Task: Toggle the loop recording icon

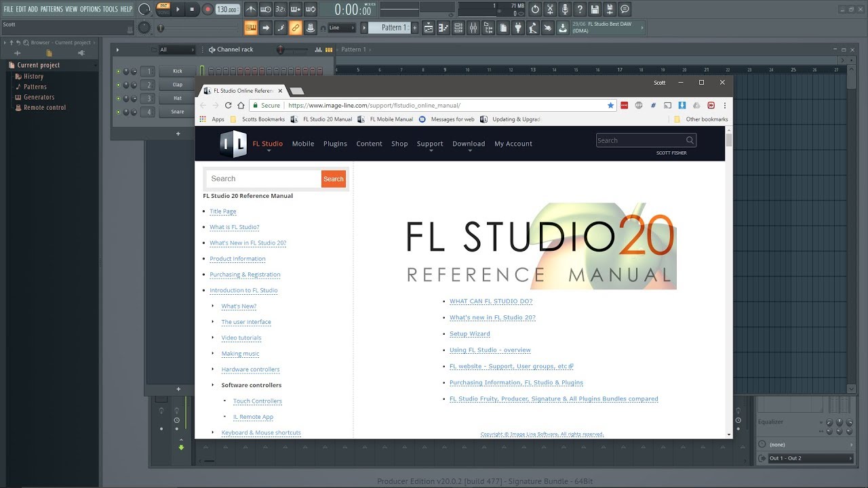Action: pyautogui.click(x=311, y=9)
